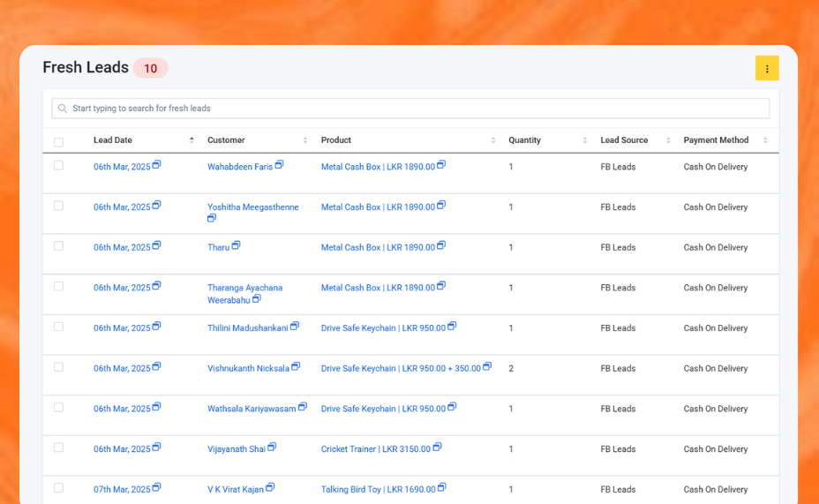The image size is (819, 504).
Task: Check the Wathsala Kariyawasam row checkbox
Action: (x=58, y=408)
